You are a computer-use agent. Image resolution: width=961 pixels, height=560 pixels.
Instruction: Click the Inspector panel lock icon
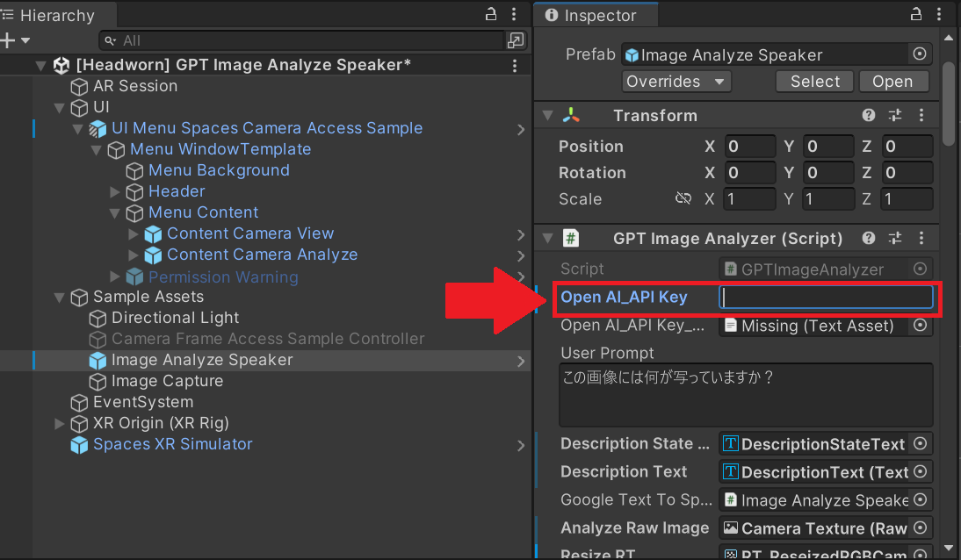pos(915,14)
